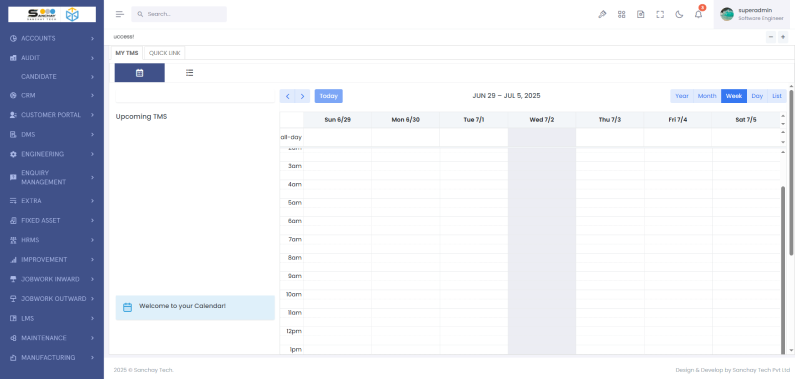Go to previous week arrow
This screenshot has height=379, width=795.
pyautogui.click(x=287, y=96)
